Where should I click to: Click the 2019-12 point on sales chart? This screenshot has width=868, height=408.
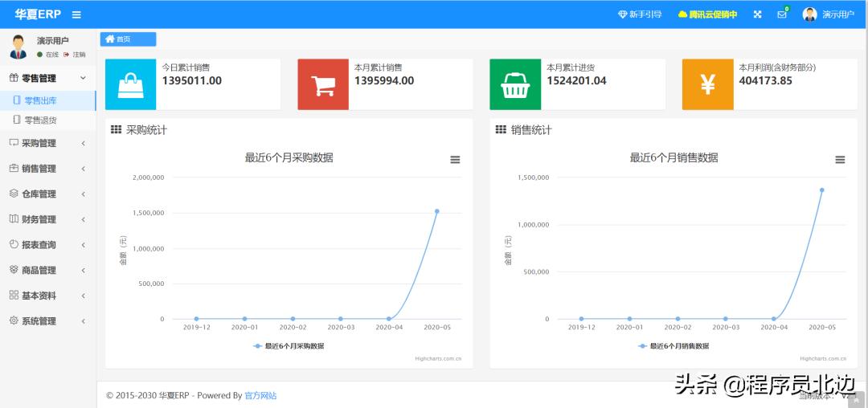coord(581,319)
